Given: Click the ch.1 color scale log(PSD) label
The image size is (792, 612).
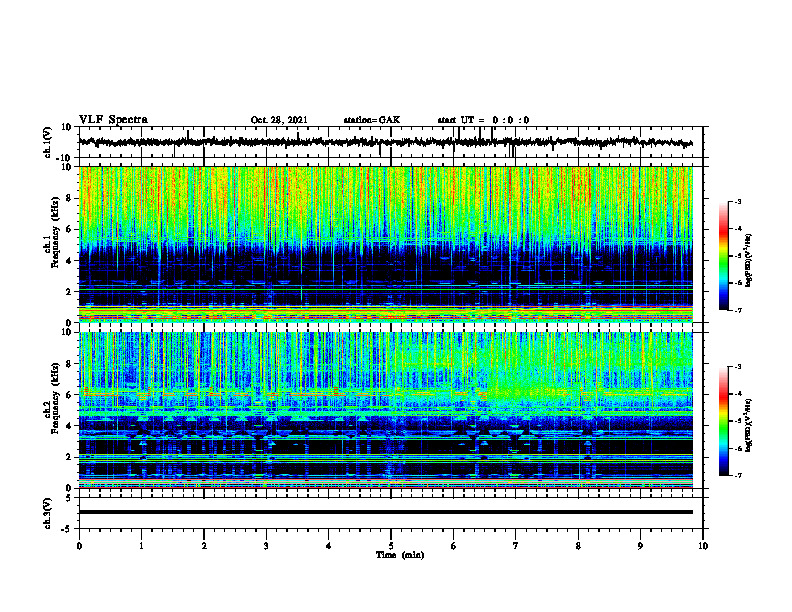Looking at the screenshot, I should coord(748,261).
